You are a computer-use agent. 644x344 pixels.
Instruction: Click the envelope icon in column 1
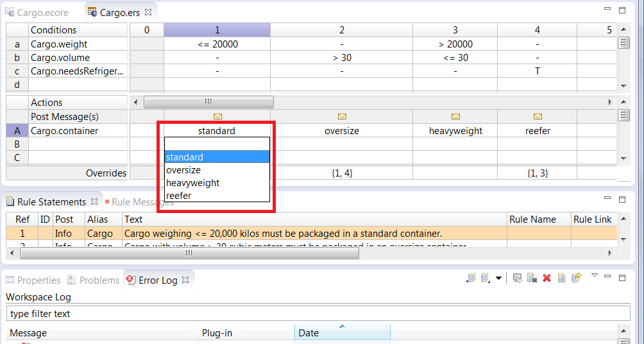(x=218, y=117)
